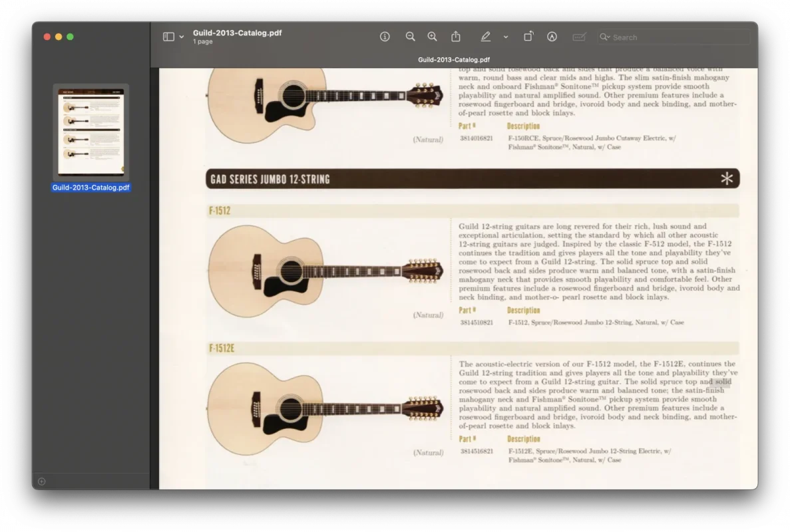Expand the highlight color dropdown arrow
The image size is (790, 532).
[x=506, y=37]
